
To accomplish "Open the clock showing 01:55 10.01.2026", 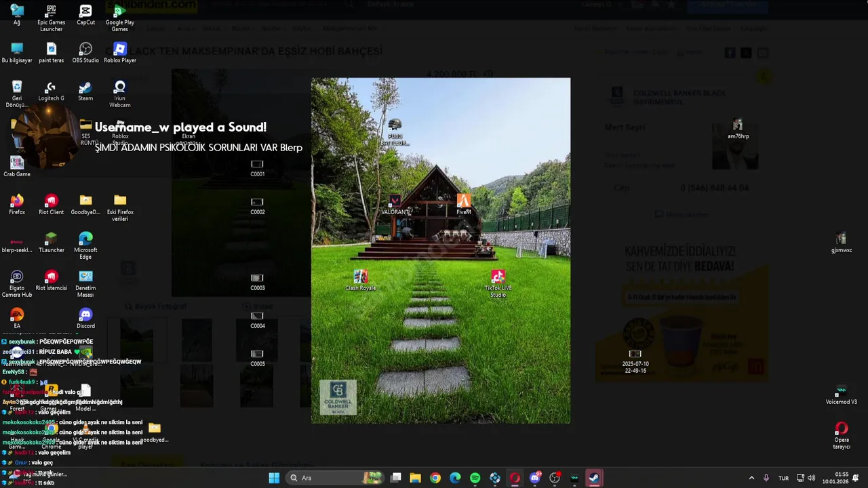I will pyautogui.click(x=835, y=478).
